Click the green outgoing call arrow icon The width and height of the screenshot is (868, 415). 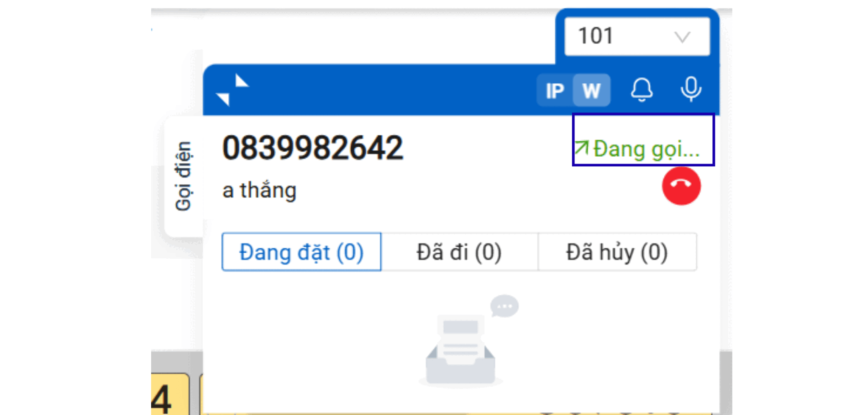[x=581, y=148]
